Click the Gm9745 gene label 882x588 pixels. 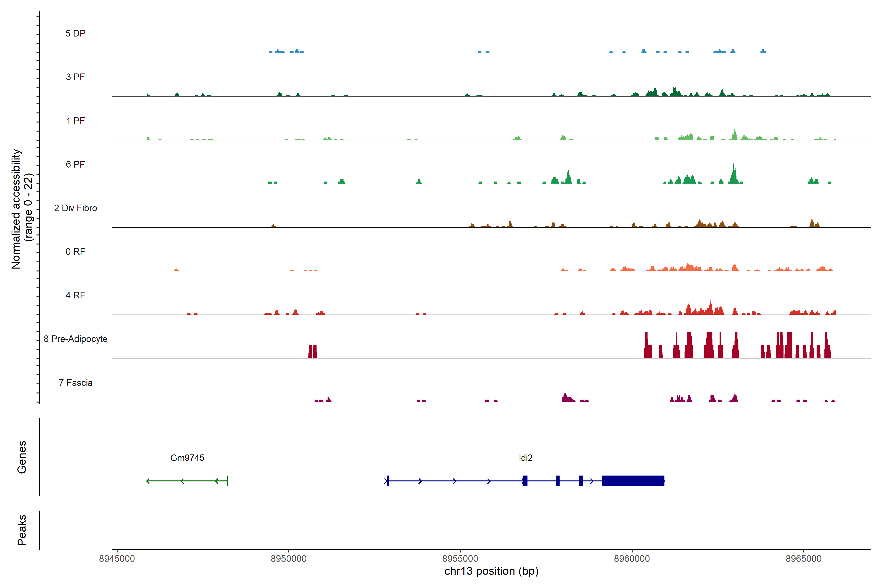(187, 458)
